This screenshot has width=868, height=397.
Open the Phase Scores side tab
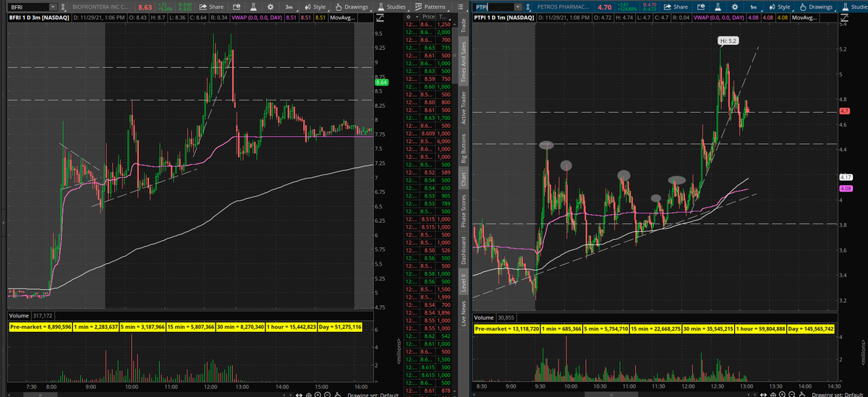[x=463, y=210]
